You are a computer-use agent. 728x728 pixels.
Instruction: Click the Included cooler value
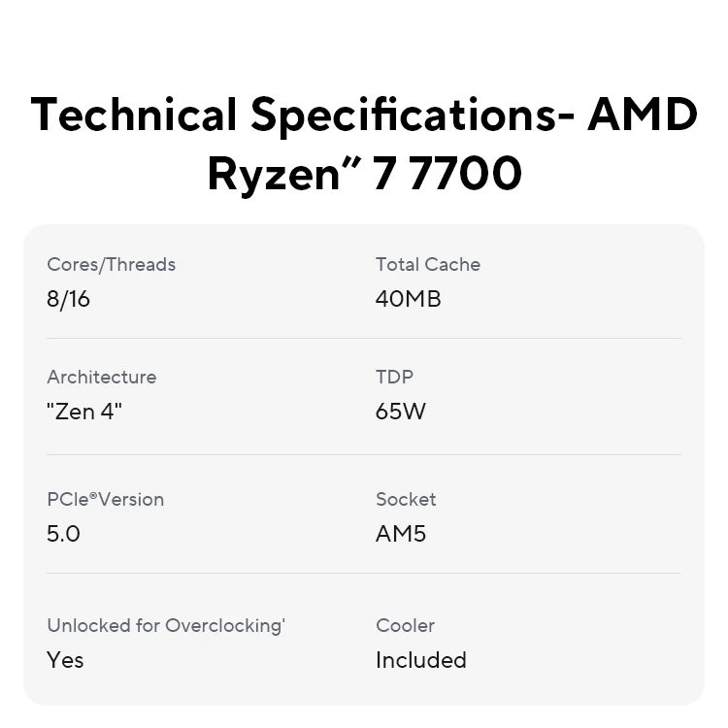420,660
